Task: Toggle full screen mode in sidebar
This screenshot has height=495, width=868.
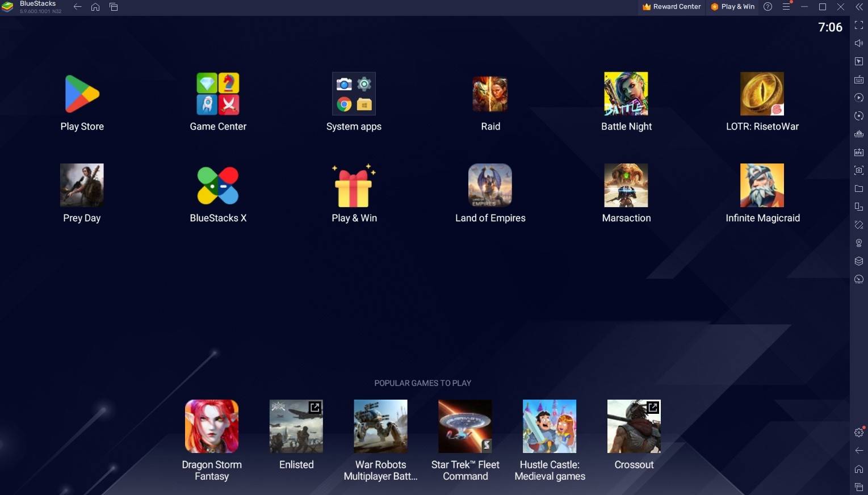Action: (x=859, y=25)
